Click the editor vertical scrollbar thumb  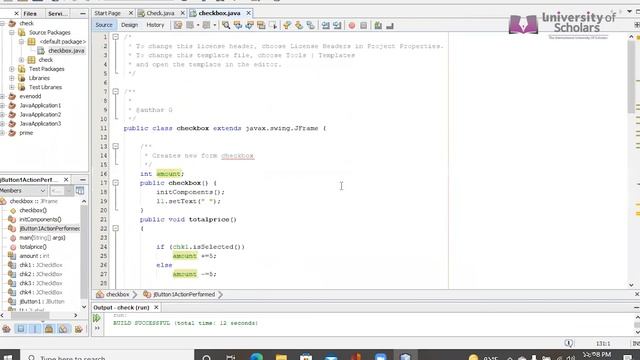631,78
